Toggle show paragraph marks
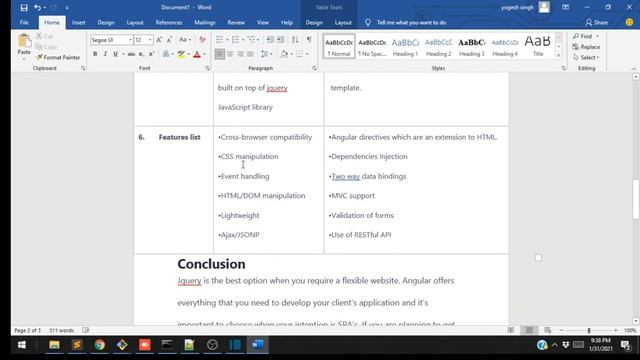 click(309, 40)
